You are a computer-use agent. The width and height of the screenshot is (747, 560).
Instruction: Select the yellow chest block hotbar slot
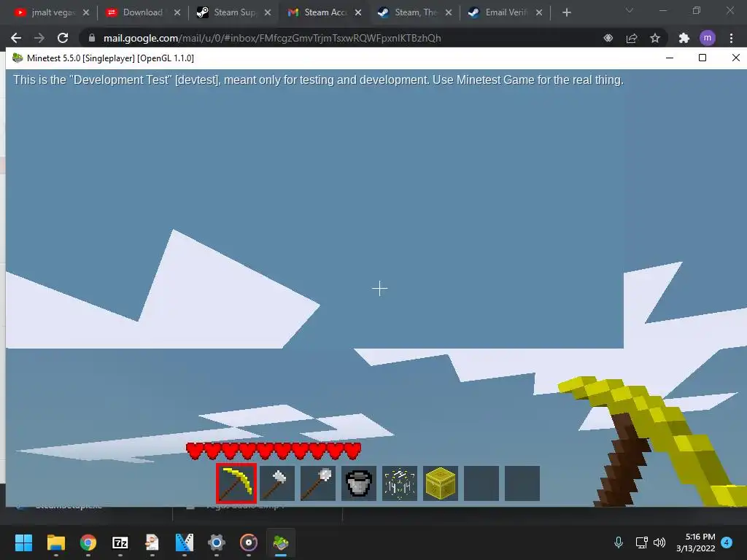[440, 483]
